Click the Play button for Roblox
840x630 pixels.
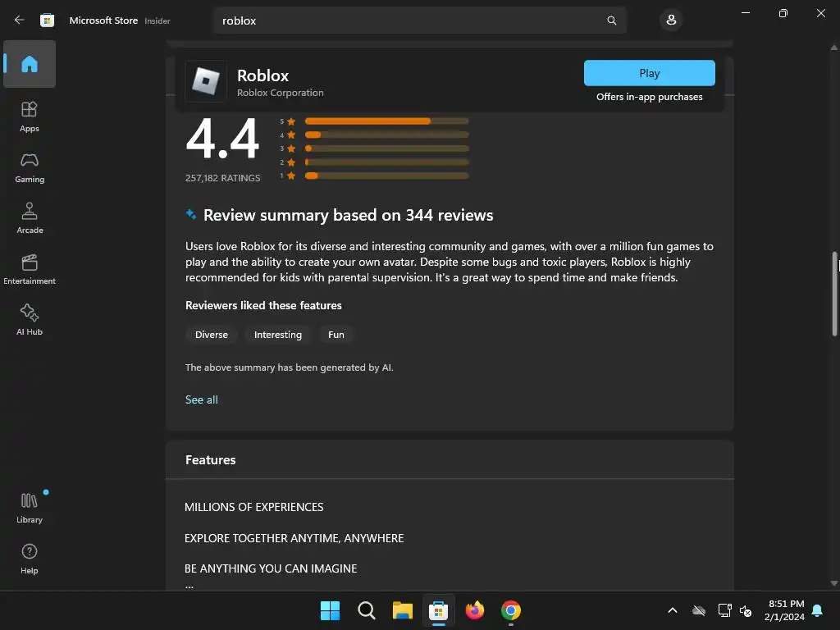pyautogui.click(x=650, y=73)
